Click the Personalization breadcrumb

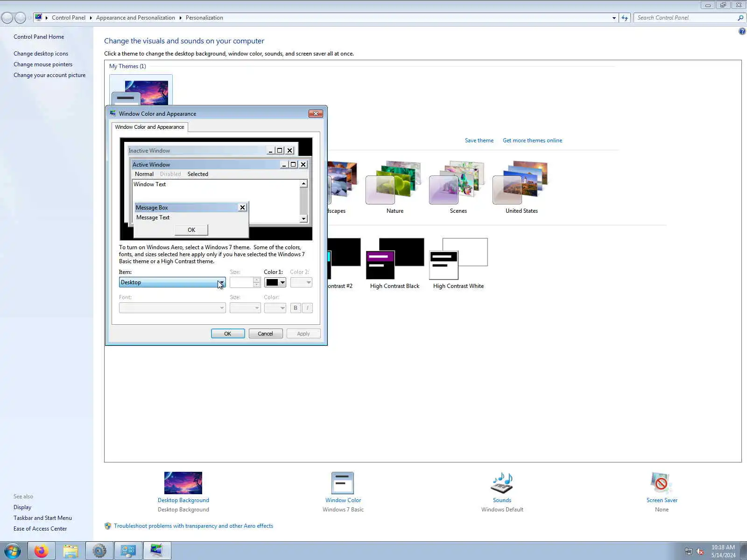coord(204,18)
